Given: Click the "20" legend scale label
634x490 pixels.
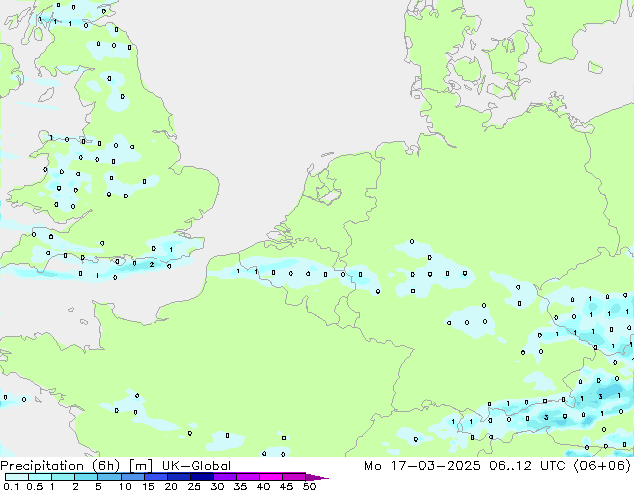Looking at the screenshot, I should (171, 486).
